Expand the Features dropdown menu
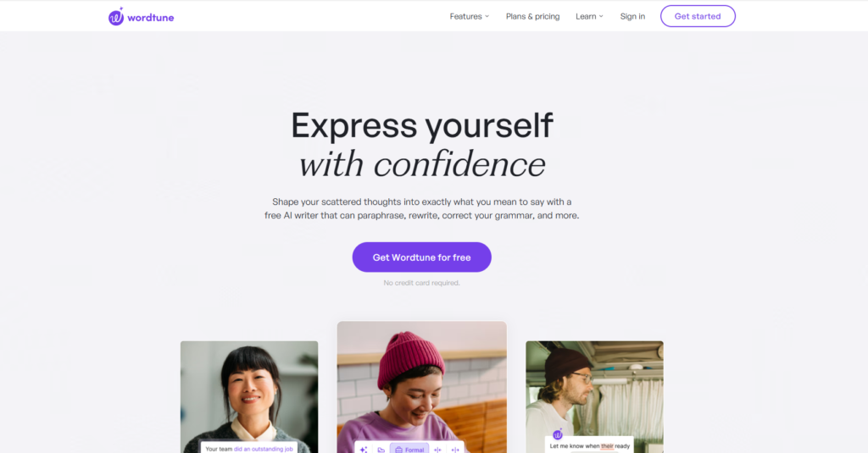Image resolution: width=868 pixels, height=453 pixels. click(470, 17)
